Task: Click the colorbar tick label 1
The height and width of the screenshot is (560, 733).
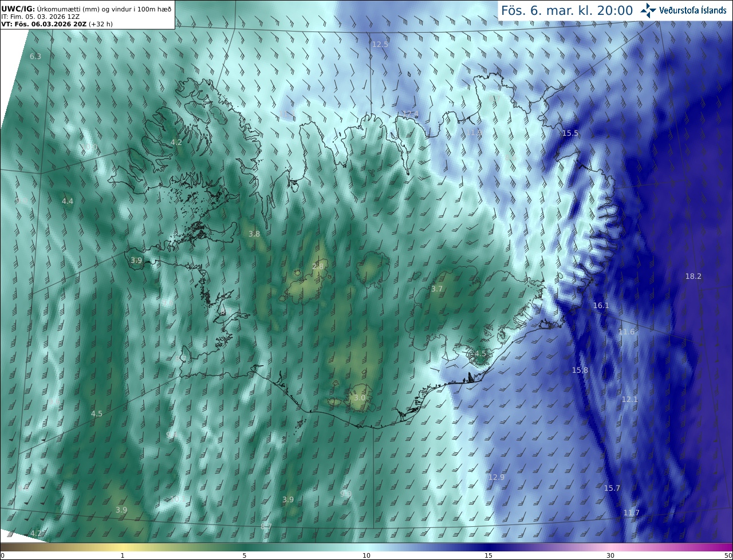Action: [123, 555]
